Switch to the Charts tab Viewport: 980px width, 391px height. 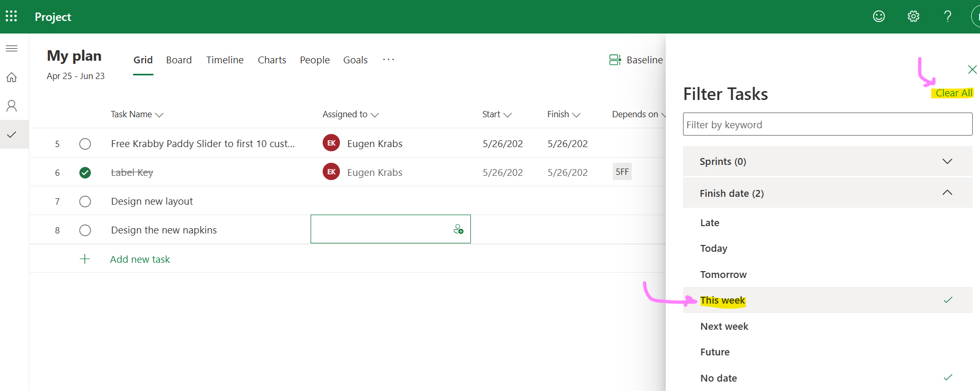[x=272, y=60]
